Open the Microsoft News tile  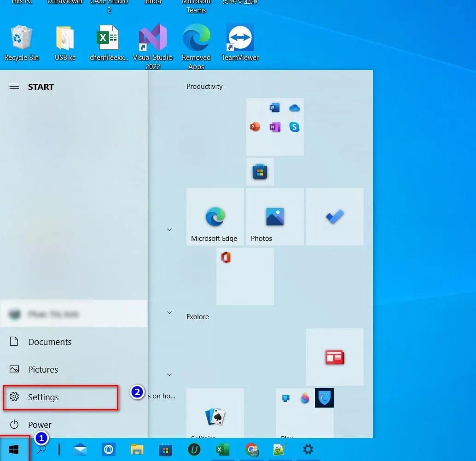tap(335, 357)
